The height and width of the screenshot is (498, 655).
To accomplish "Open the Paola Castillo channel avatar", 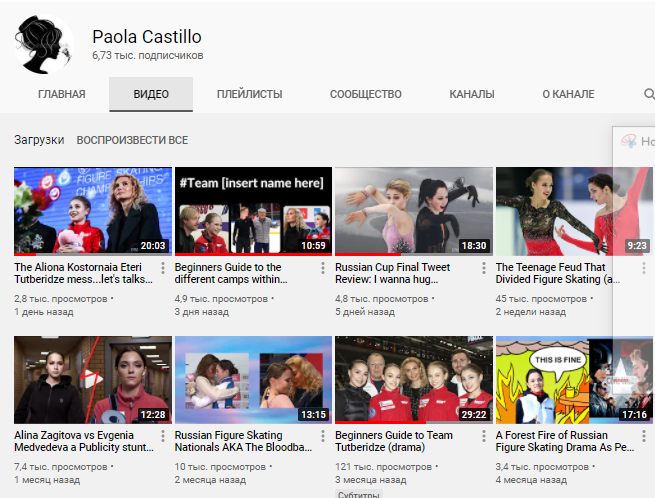I will point(44,44).
